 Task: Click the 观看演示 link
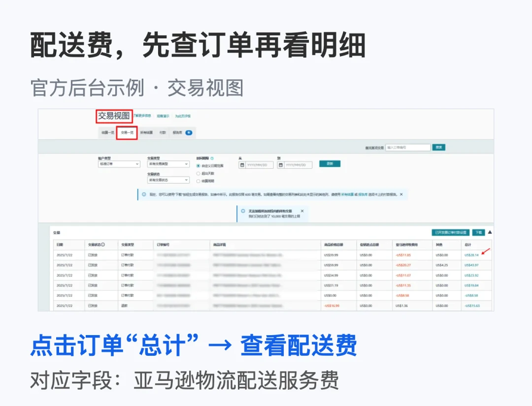163,116
